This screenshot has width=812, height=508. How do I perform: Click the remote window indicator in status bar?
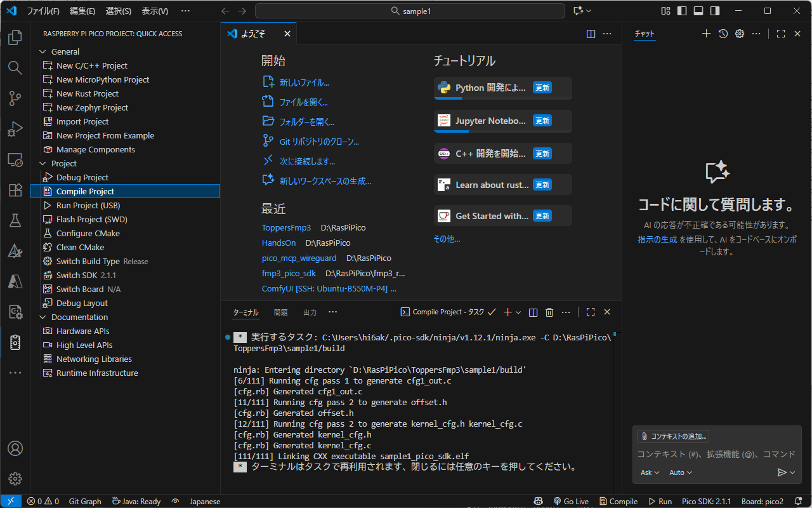coord(10,501)
